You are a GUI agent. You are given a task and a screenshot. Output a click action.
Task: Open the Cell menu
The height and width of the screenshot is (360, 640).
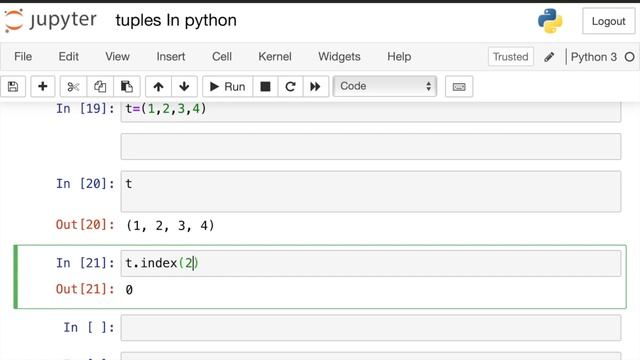[x=222, y=56]
